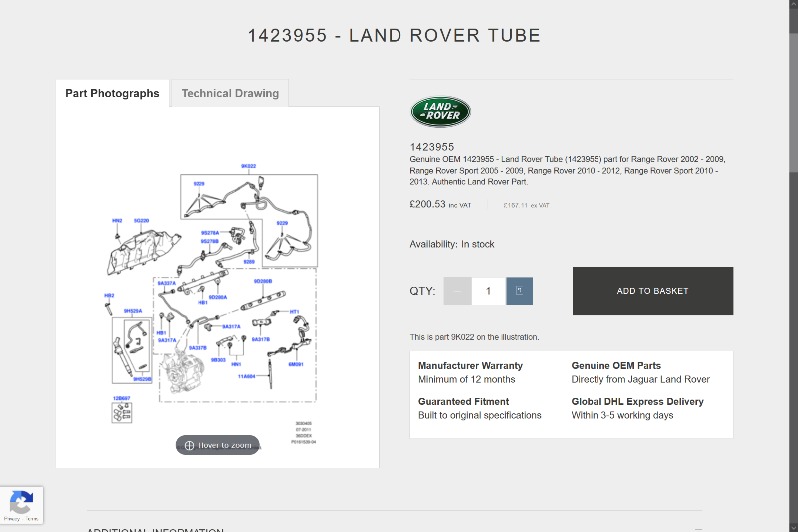
Task: Click the Genuine OEM Parts heading
Action: pyautogui.click(x=616, y=365)
